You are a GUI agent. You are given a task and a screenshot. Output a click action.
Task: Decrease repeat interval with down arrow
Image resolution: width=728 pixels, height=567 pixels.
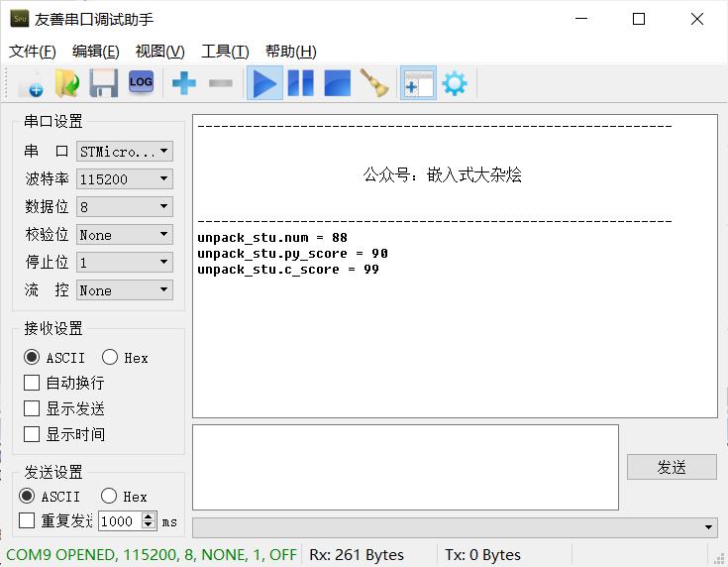(x=149, y=525)
